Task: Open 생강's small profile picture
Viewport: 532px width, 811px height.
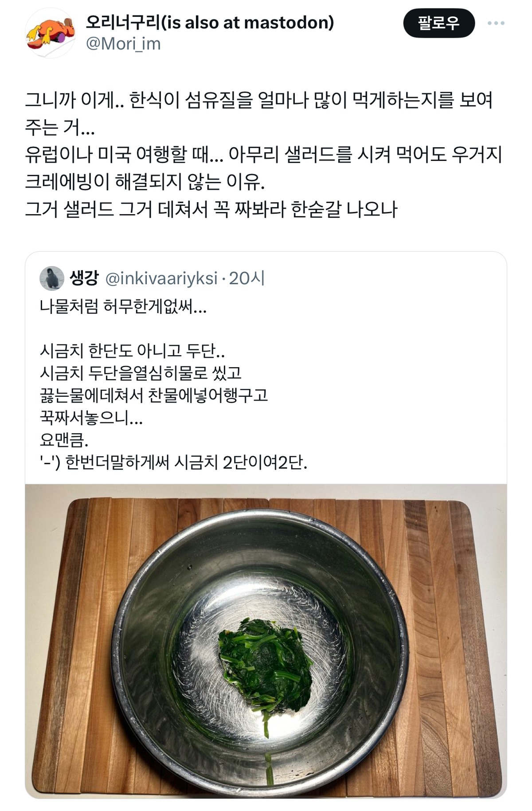Action: tap(52, 278)
